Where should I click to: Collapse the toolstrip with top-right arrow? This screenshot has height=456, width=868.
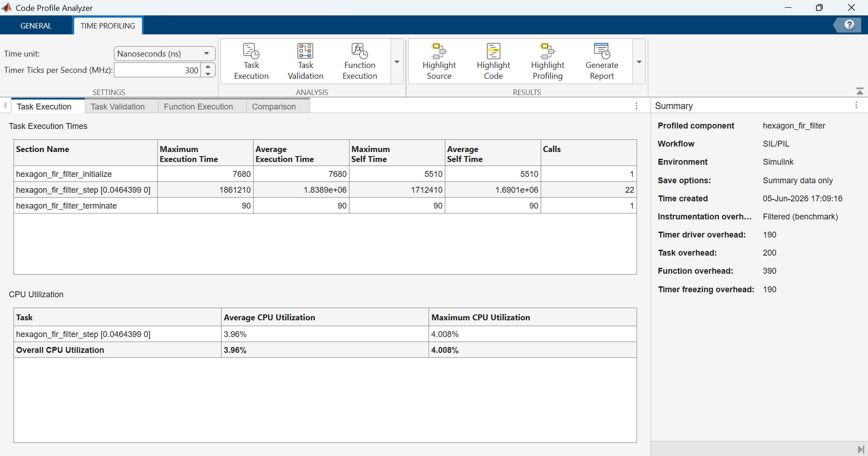pos(859,91)
